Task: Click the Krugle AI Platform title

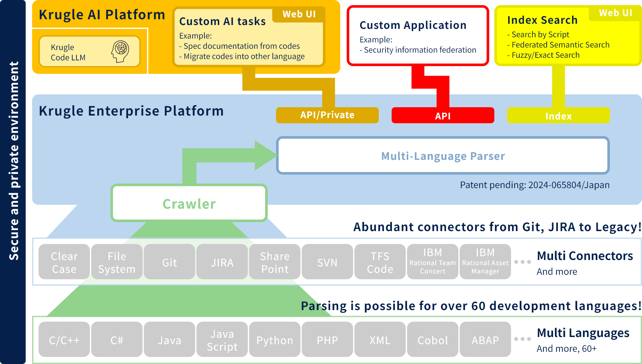Action: point(102,14)
